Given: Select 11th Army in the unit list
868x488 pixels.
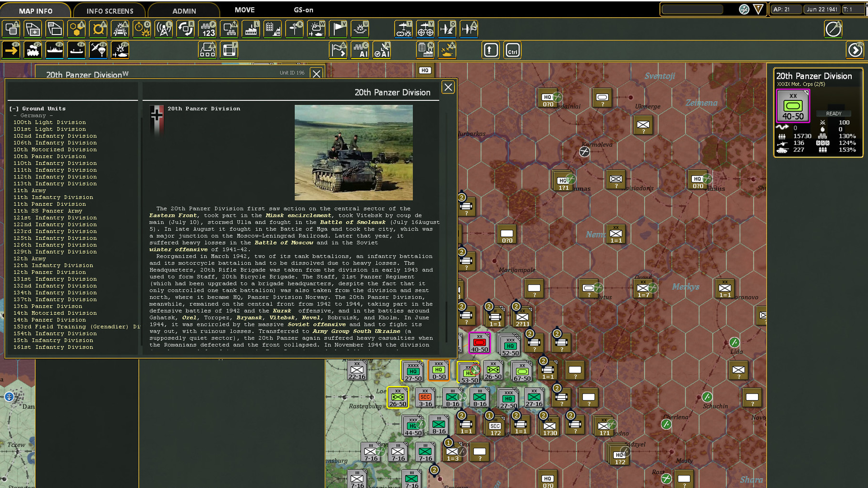Looking at the screenshot, I should 30,190.
